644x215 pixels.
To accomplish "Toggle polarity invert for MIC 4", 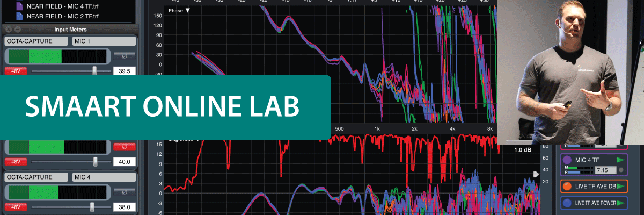I will (x=125, y=191).
